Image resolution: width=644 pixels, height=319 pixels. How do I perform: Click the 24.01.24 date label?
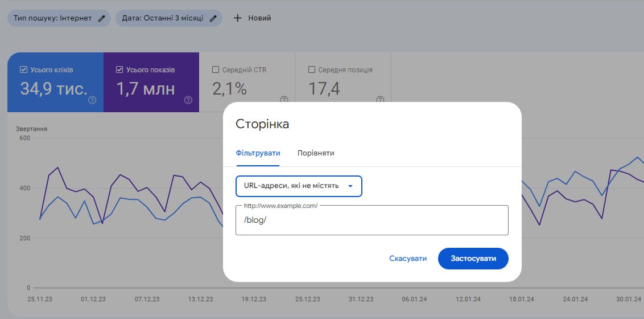pos(575,299)
